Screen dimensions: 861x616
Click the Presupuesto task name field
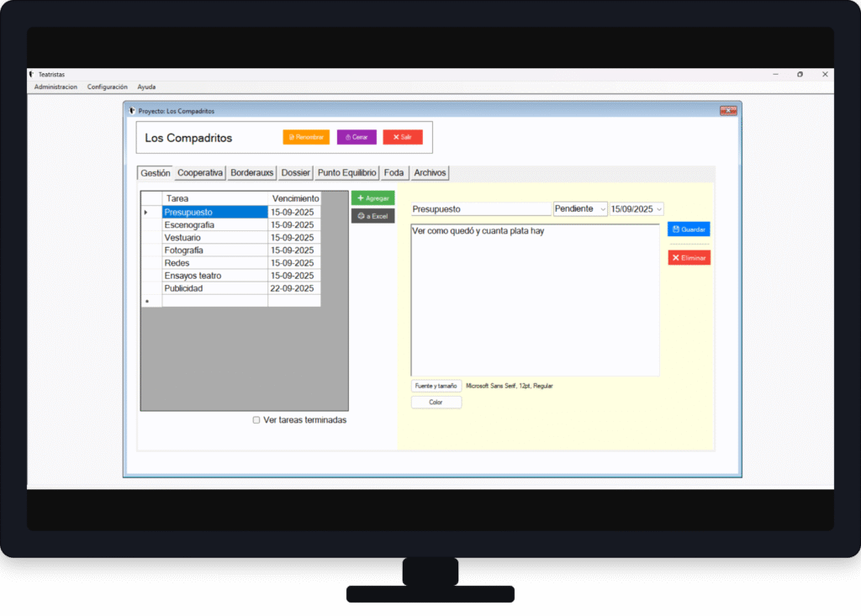tap(480, 208)
